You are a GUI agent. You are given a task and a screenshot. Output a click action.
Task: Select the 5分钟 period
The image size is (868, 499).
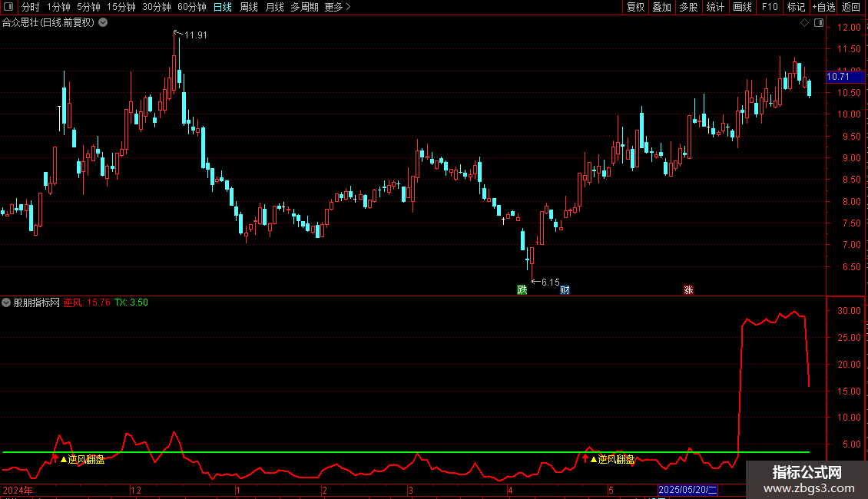click(x=88, y=7)
